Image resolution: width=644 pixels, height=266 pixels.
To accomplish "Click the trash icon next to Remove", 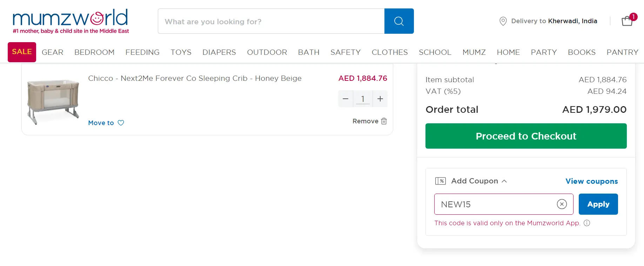I will (x=384, y=121).
